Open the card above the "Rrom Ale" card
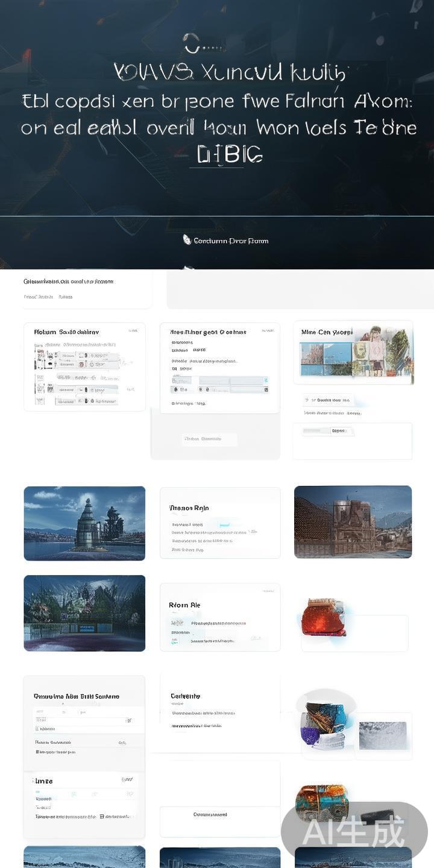 click(219, 523)
